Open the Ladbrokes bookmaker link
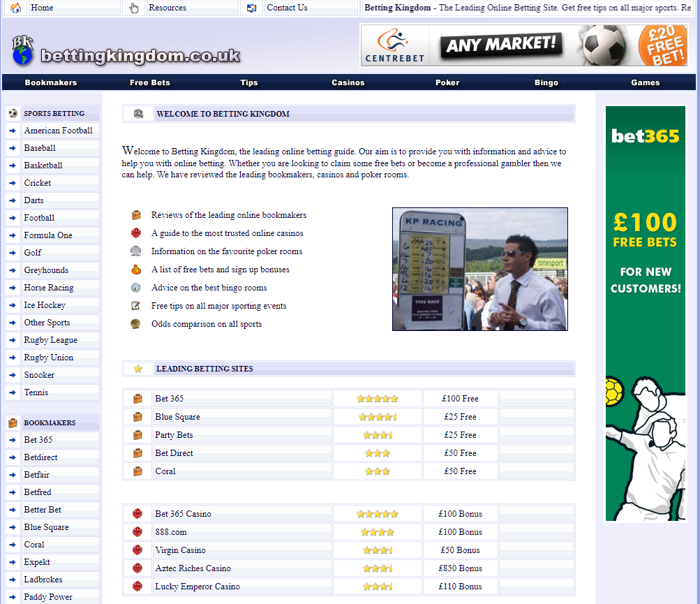Image resolution: width=700 pixels, height=604 pixels. [43, 580]
